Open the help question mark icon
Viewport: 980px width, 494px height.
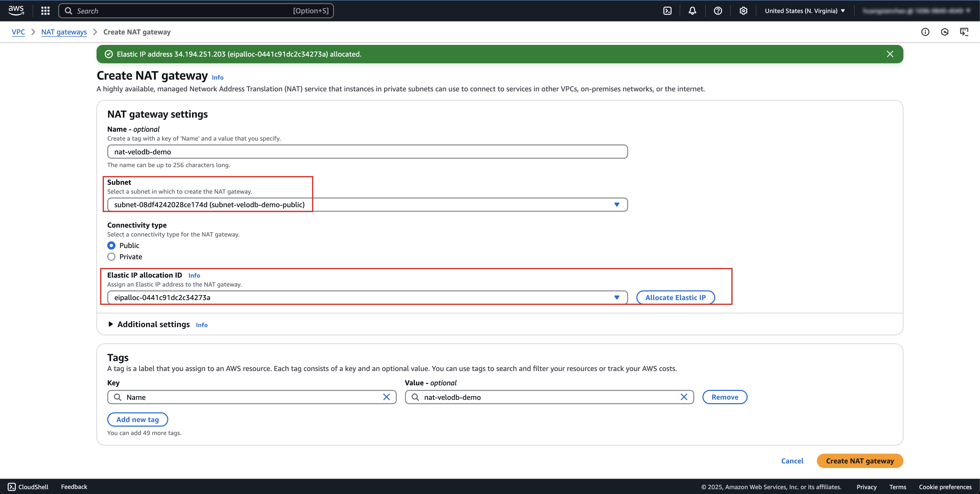718,11
